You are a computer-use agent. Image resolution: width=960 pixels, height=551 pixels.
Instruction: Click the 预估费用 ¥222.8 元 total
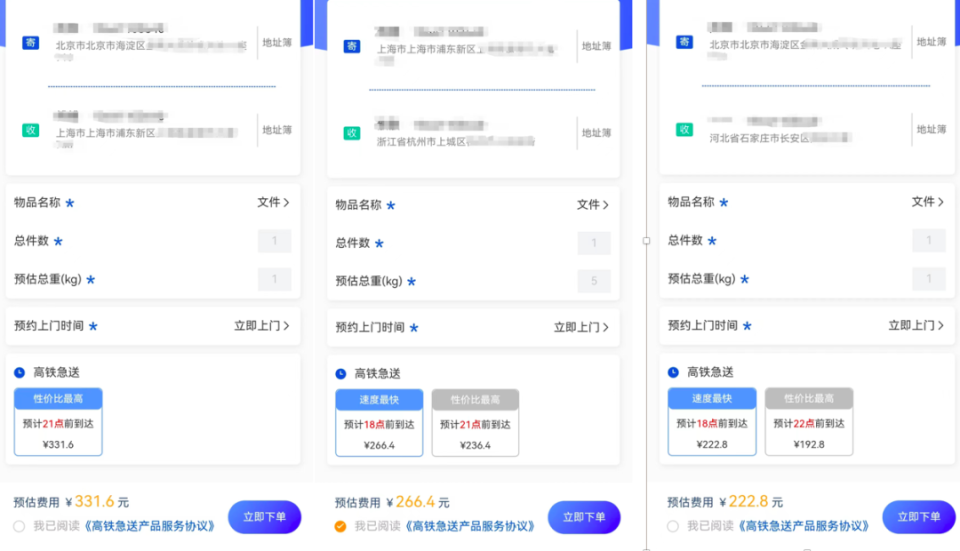click(725, 502)
